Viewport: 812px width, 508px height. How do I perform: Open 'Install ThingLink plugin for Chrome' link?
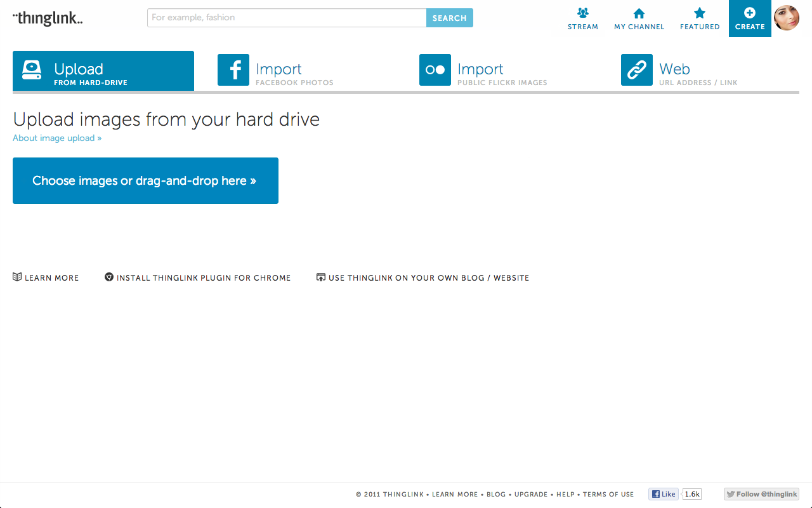click(204, 277)
